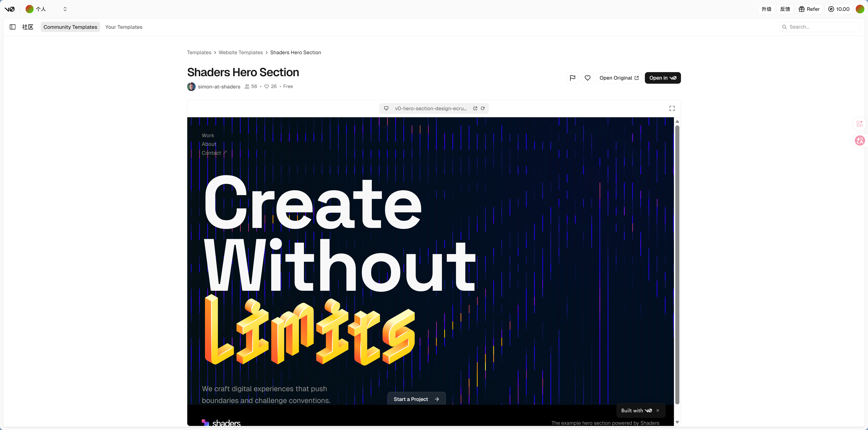
Task: Select Community Templates tab
Action: [x=70, y=27]
